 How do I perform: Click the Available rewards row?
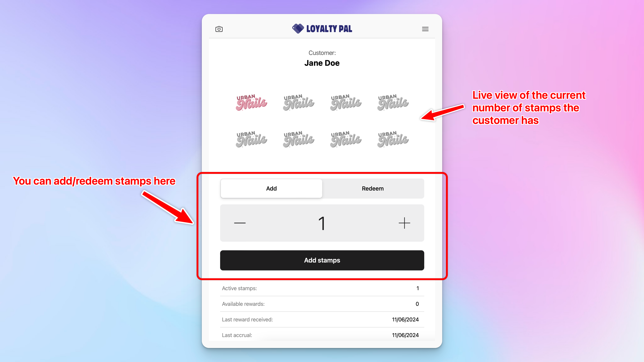[x=322, y=304]
